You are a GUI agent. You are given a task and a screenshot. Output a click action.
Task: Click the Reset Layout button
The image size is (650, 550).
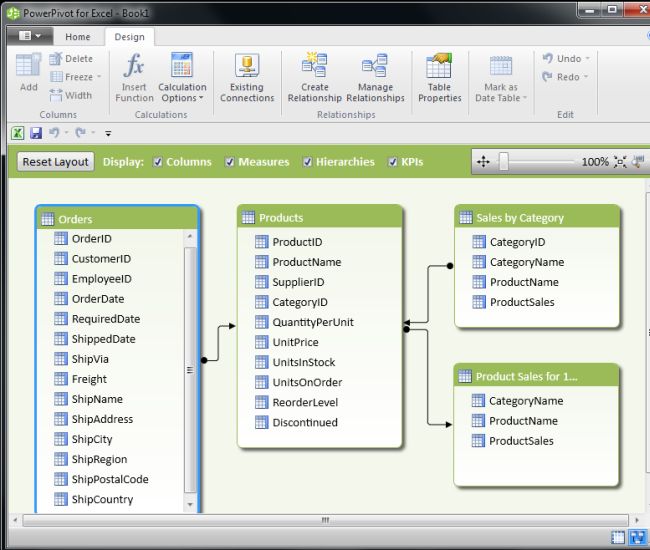56,162
